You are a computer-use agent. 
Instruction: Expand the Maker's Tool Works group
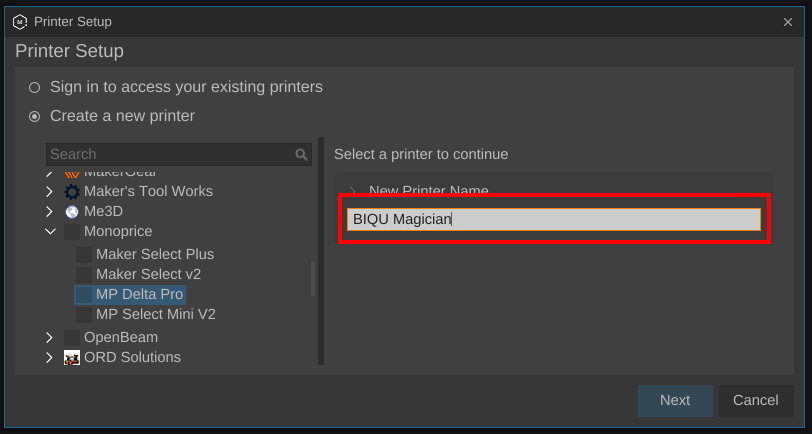[49, 192]
